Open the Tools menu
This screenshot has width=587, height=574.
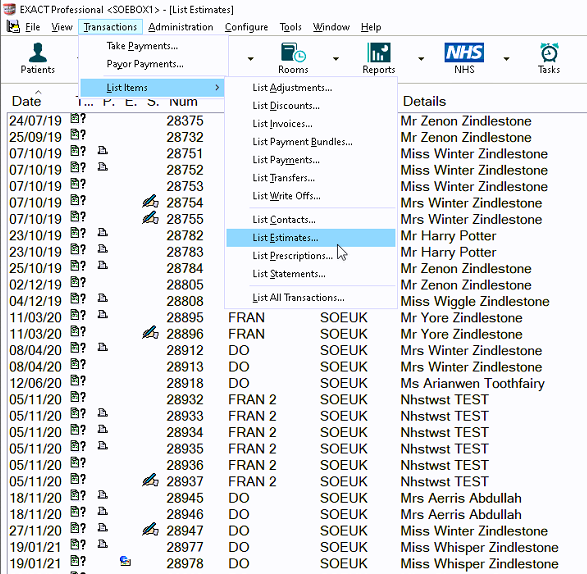291,27
